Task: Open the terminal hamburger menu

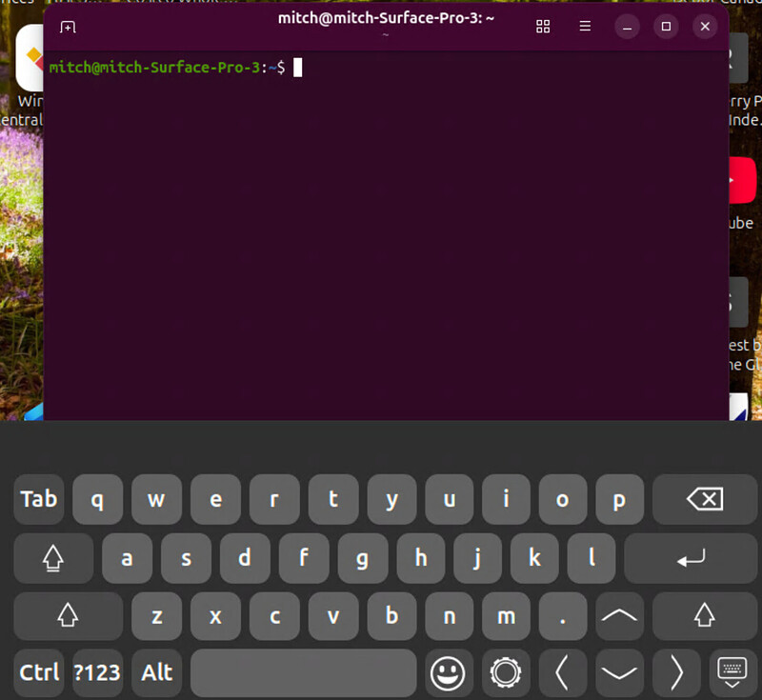Action: click(585, 27)
